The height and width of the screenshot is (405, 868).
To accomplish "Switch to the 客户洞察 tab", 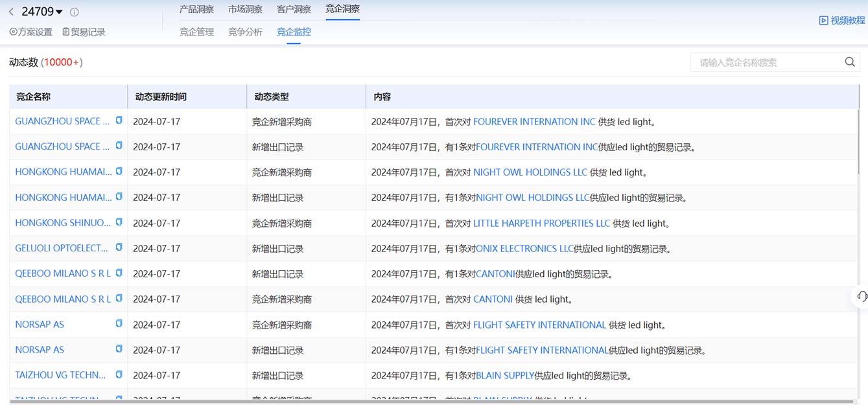I will 294,9.
